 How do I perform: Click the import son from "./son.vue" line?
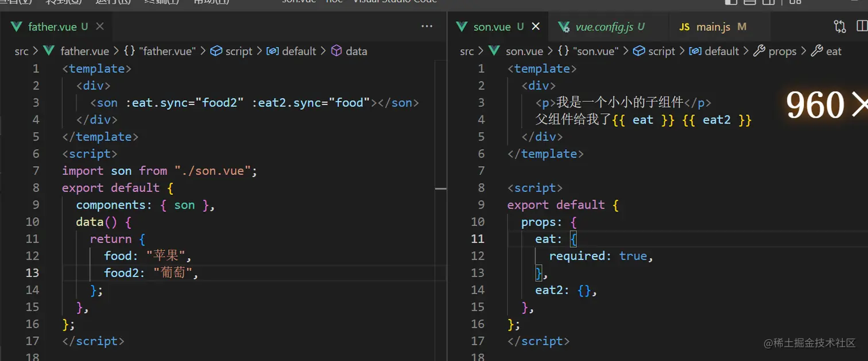(160, 171)
